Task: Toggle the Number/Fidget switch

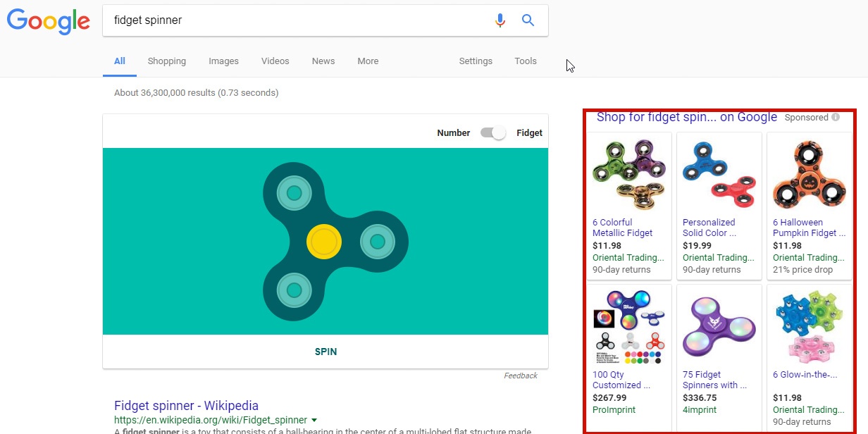Action: coord(493,132)
